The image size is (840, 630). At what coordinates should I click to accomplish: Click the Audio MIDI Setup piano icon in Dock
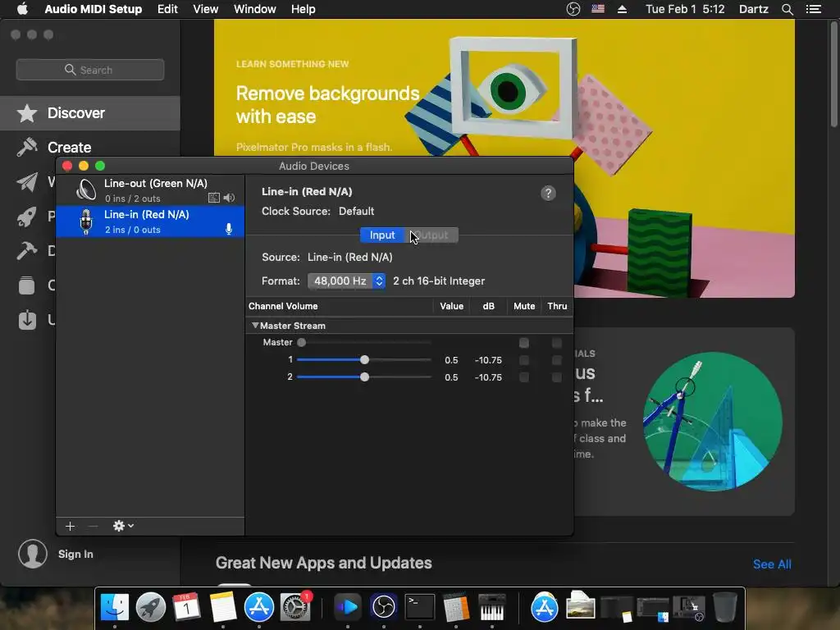coord(491,607)
